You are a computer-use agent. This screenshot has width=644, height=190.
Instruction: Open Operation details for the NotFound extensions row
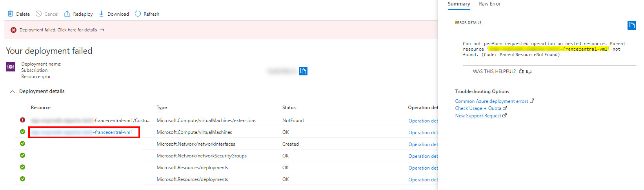423,121
